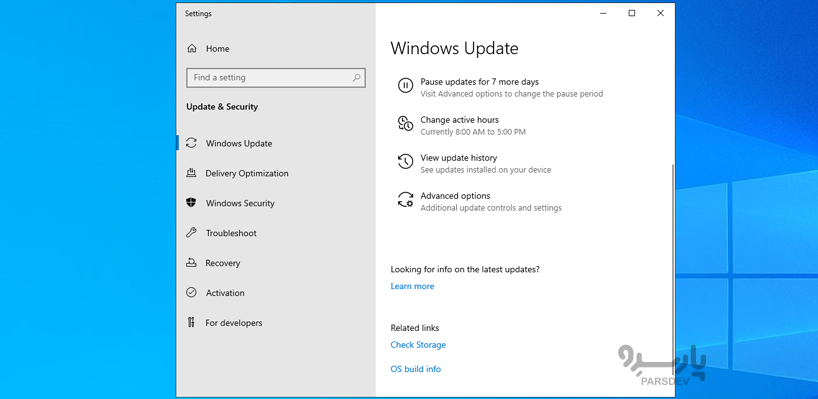
Task: Open Advanced options for updates
Action: click(x=455, y=196)
